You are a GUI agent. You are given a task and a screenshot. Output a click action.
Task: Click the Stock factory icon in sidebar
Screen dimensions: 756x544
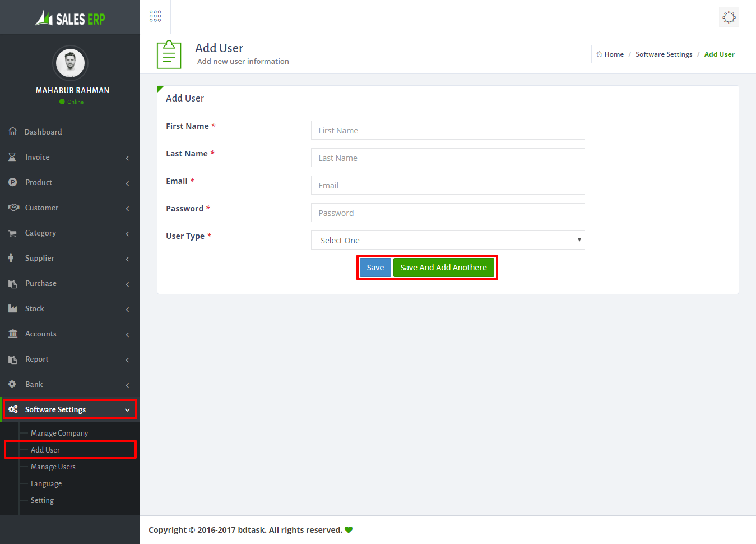tap(13, 308)
